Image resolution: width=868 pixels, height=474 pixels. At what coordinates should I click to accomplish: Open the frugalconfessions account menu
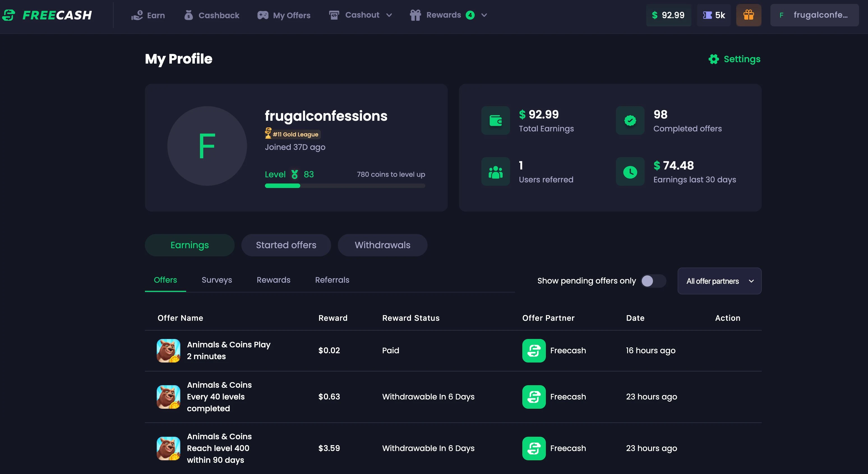pyautogui.click(x=814, y=15)
